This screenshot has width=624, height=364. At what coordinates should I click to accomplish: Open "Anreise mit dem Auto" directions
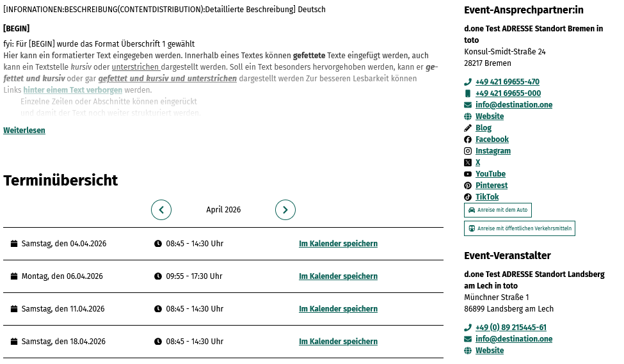[x=497, y=210]
